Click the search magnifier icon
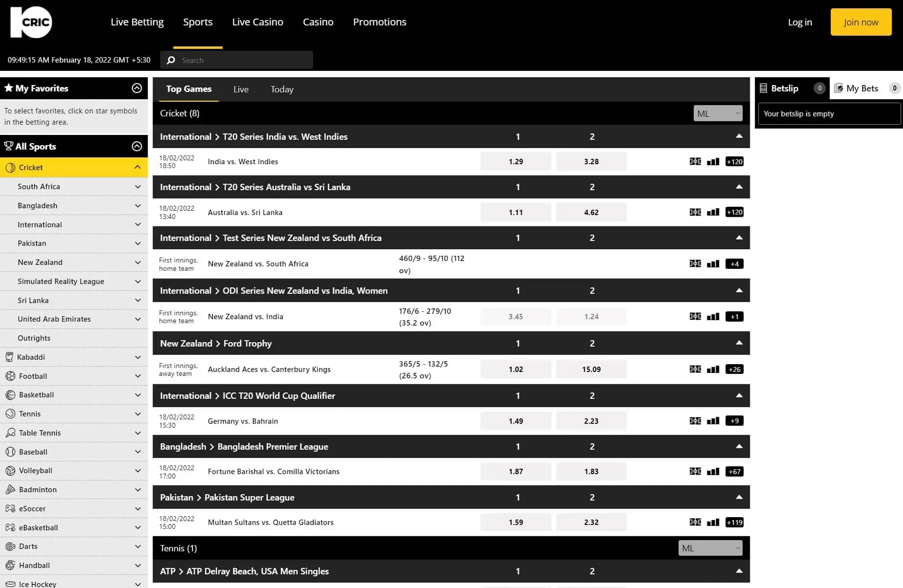 click(x=171, y=60)
